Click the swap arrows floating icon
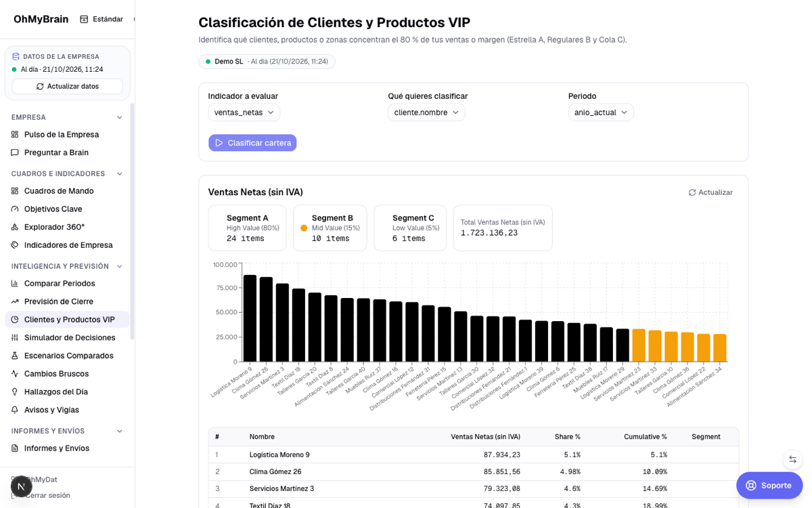The image size is (812, 508). 792,459
